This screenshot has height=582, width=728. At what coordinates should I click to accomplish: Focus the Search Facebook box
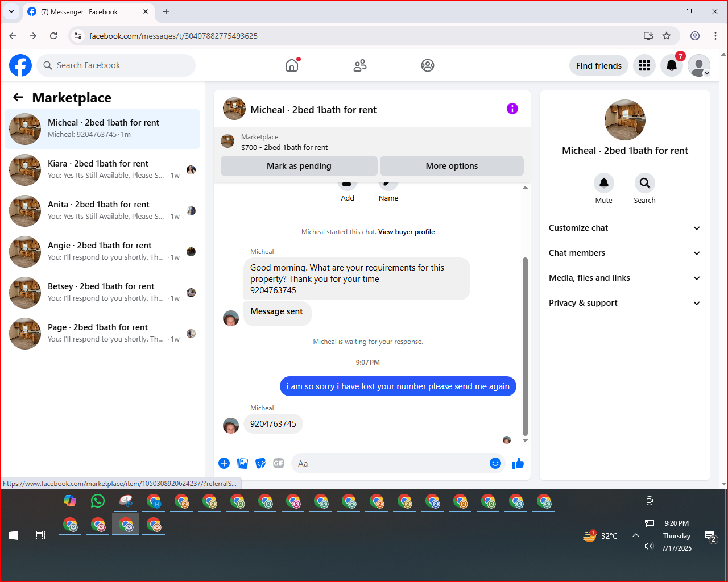pyautogui.click(x=116, y=65)
